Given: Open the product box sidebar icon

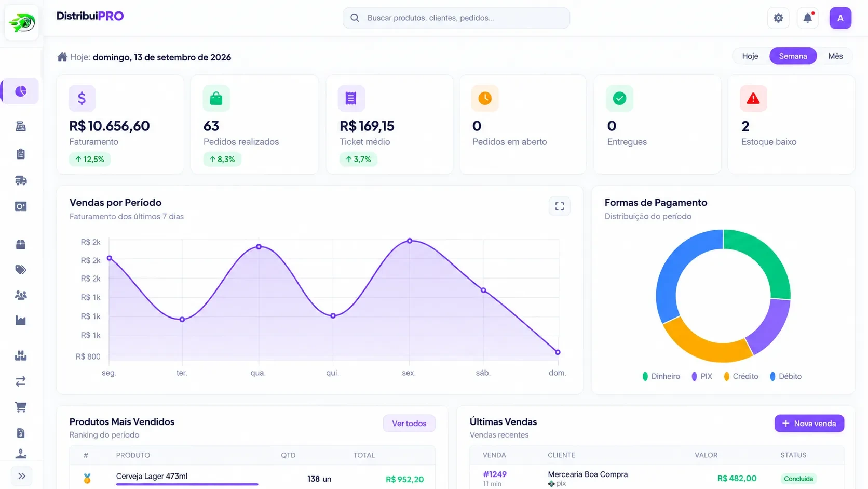Looking at the screenshot, I should (21, 244).
